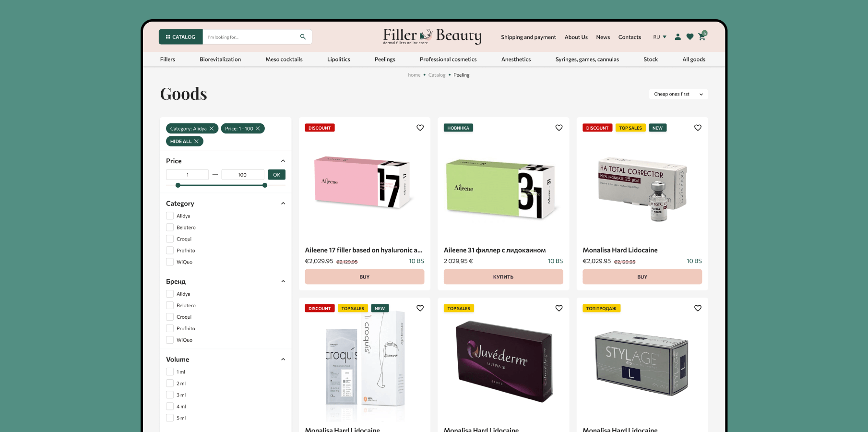Click the maximum price slider handle
The width and height of the screenshot is (868, 432).
265,185
